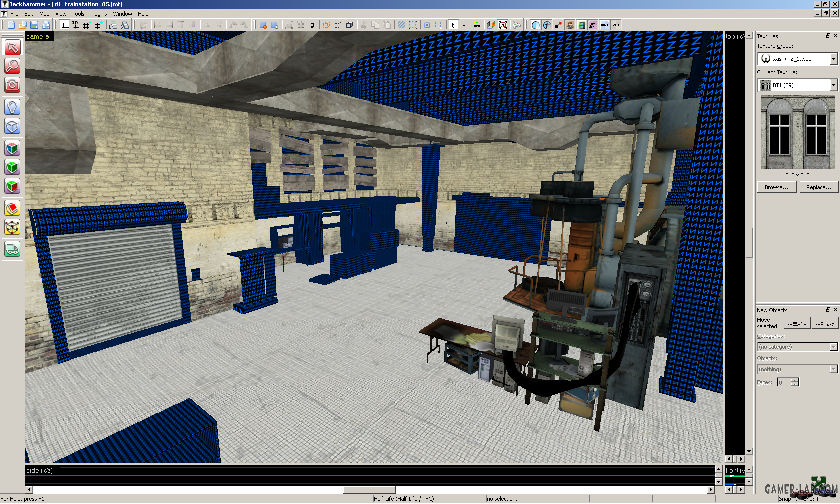
Task: Run the map with gamepad icon
Action: pyautogui.click(x=517, y=25)
